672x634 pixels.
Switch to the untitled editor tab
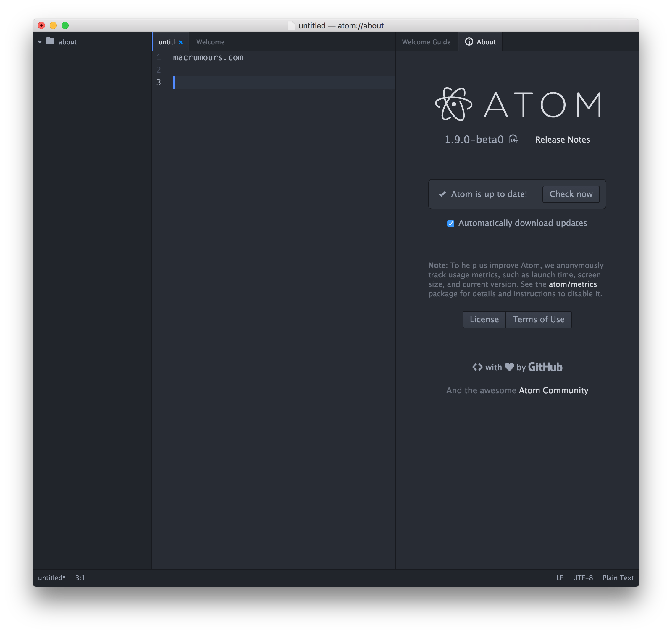170,42
